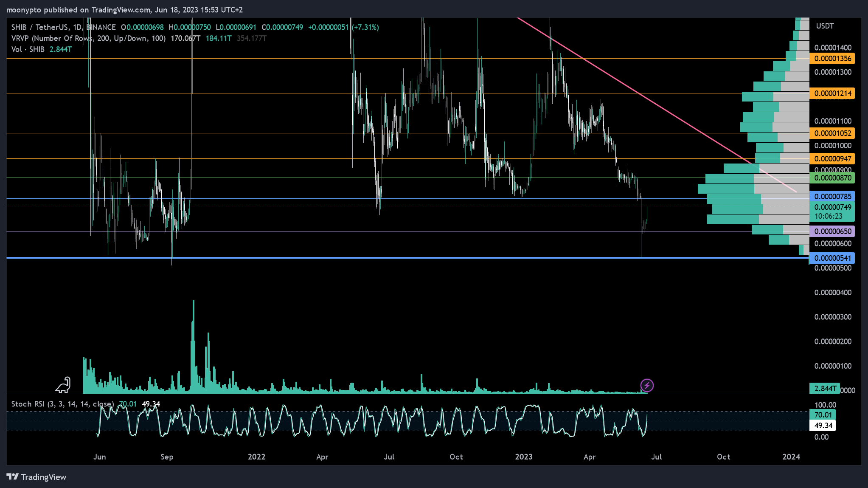Select the blue 0.00000785 price label
This screenshot has width=868, height=488.
coord(832,197)
